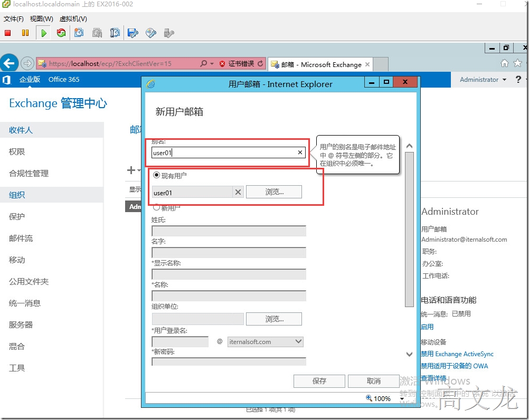Click the 名字 input field
This screenshot has height=420, width=529.
pyautogui.click(x=229, y=252)
